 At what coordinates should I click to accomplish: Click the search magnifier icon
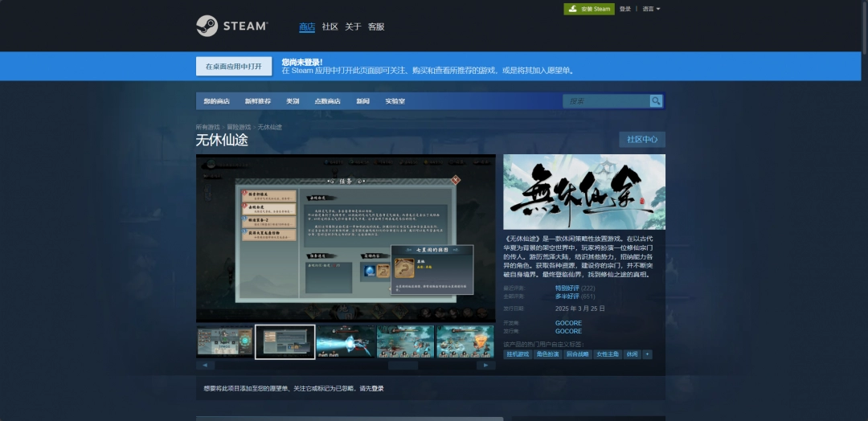coord(656,101)
